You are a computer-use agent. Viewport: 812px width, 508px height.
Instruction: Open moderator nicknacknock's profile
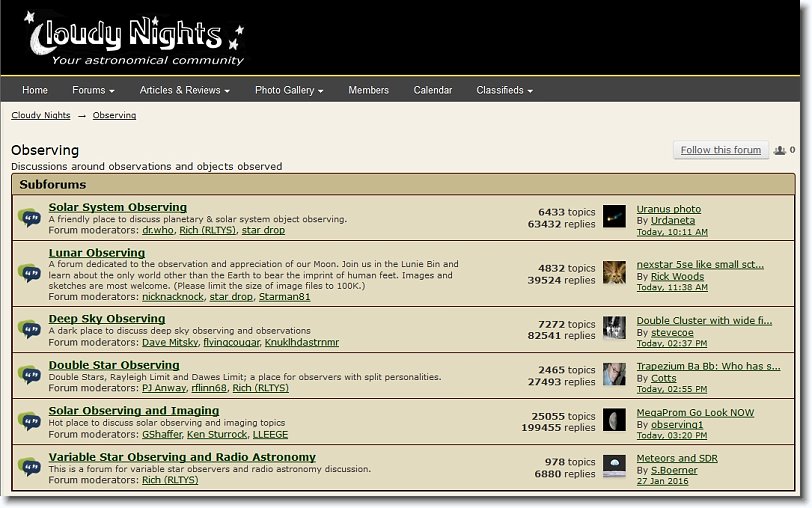(x=173, y=297)
